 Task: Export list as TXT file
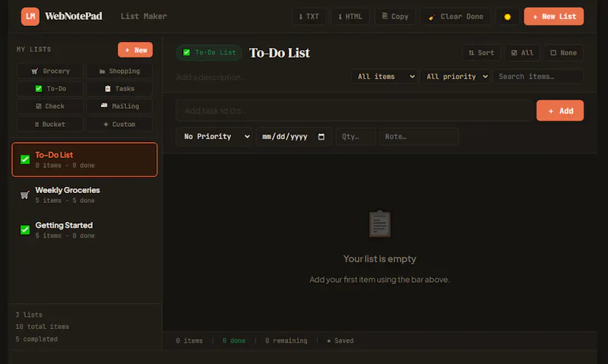309,17
